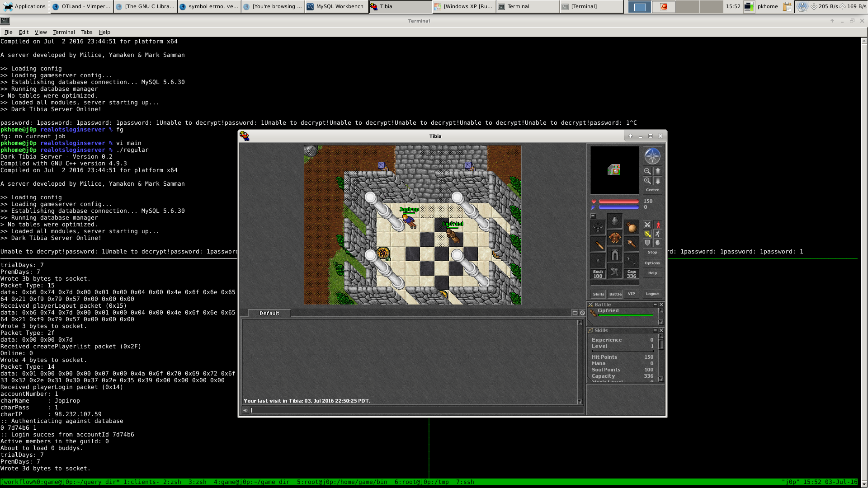Image resolution: width=868 pixels, height=488 pixels.
Task: Zoom in the Tibia minimap
Action: tap(647, 181)
